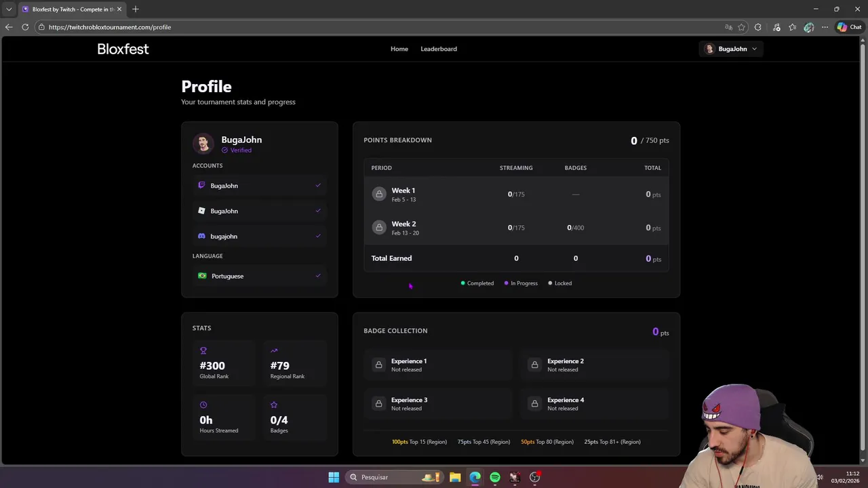Open File Explorer from the taskbar

point(455,477)
